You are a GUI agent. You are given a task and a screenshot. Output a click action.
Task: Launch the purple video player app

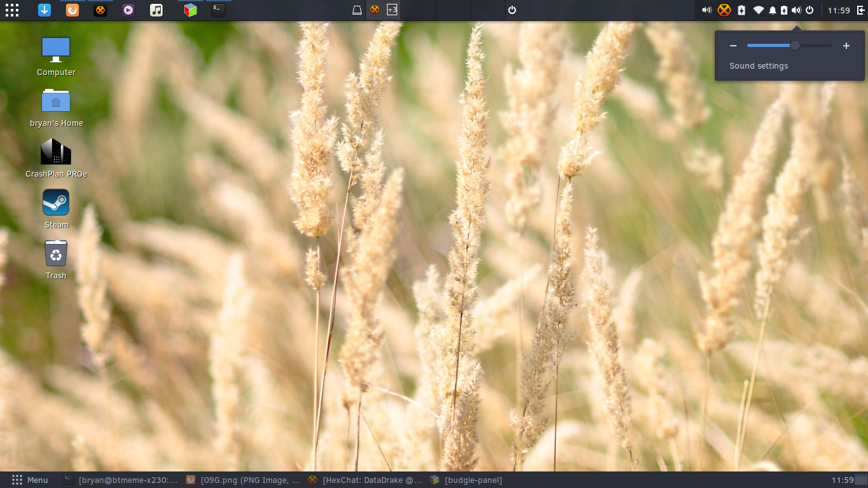[128, 10]
